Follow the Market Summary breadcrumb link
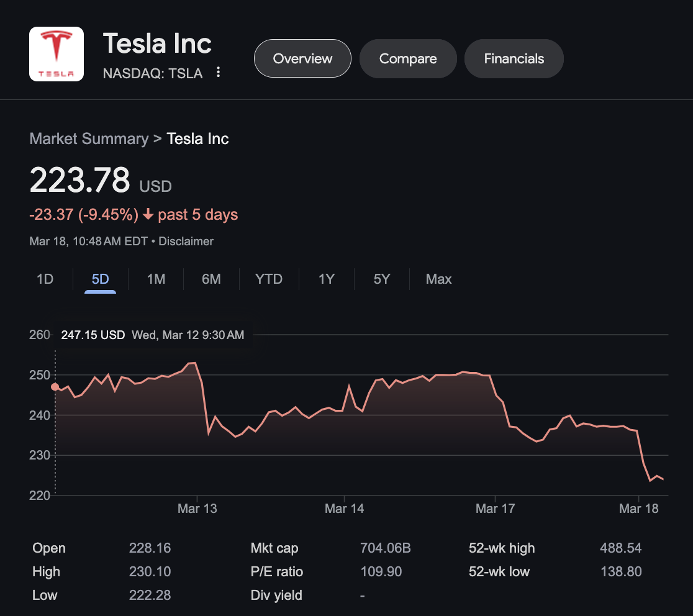This screenshot has width=693, height=616. click(x=89, y=138)
